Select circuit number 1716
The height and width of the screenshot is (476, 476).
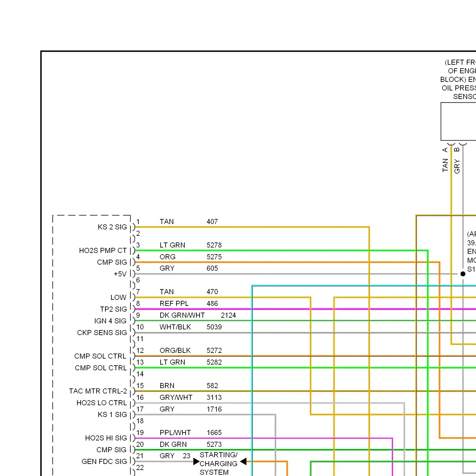tap(214, 409)
